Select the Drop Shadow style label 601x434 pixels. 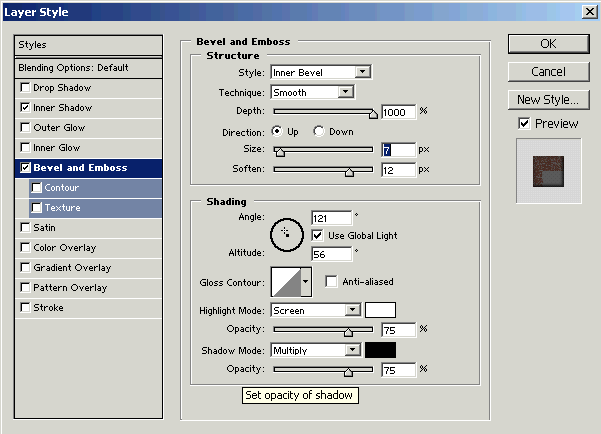click(62, 88)
